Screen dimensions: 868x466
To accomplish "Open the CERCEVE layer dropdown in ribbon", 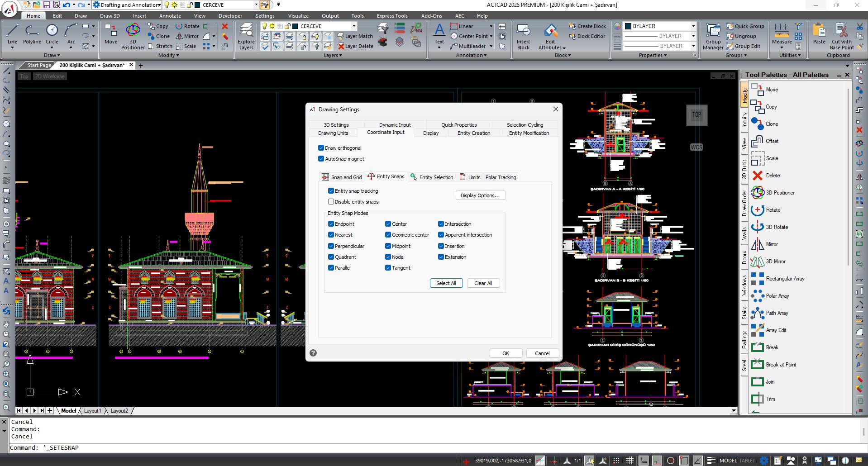I will pos(354,26).
